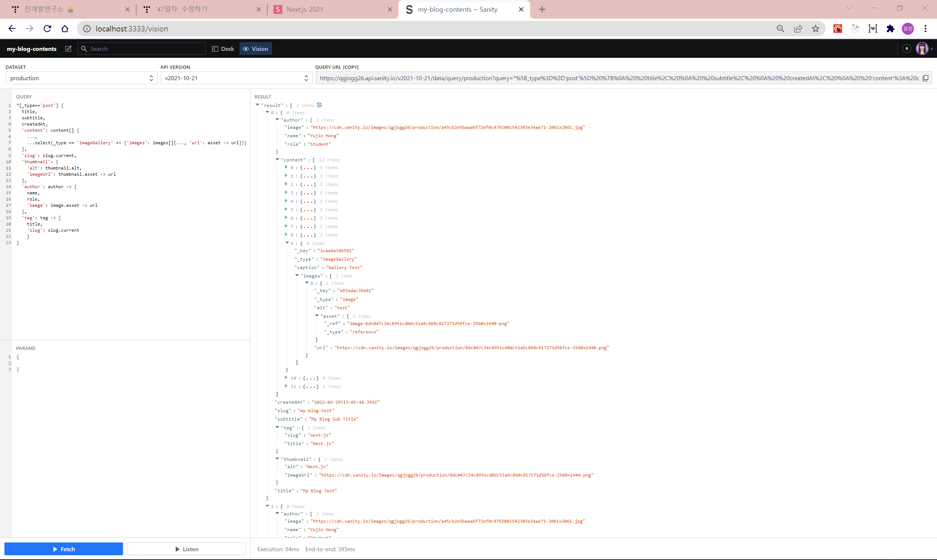Click the edit pencil icon beside my-blog-contents
The height and width of the screenshot is (560, 937).
[68, 49]
